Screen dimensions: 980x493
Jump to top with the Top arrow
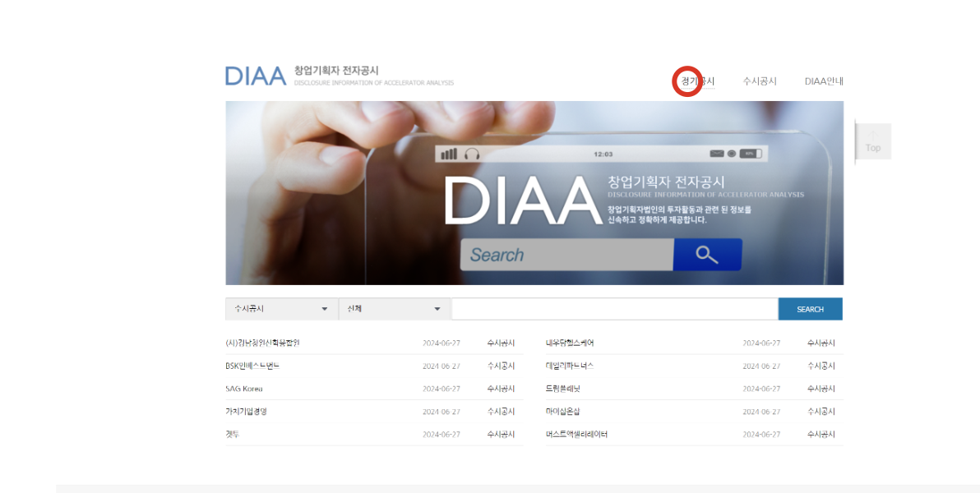point(872,141)
